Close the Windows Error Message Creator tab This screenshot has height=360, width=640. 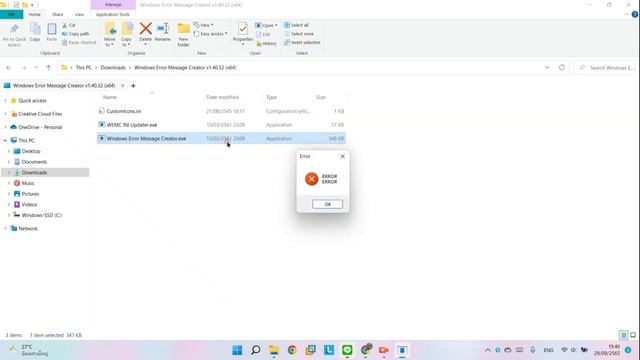[x=122, y=86]
